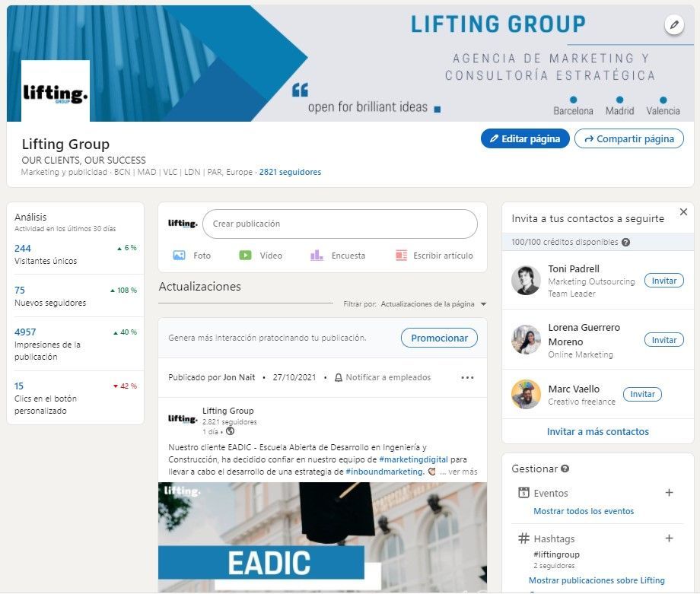700x594 pixels.
Task: Open the EADIC post image
Action: pos(323,537)
